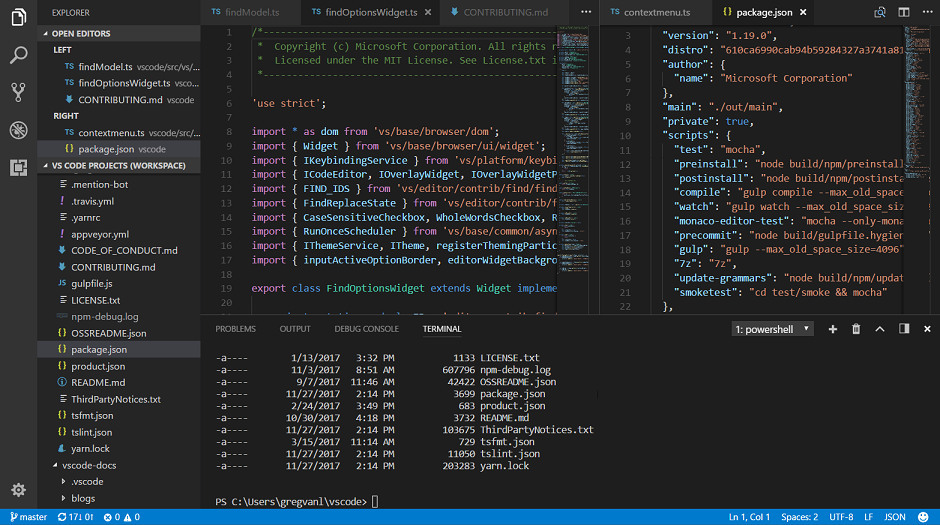Select .travis.yml in the file tree

tap(119, 201)
